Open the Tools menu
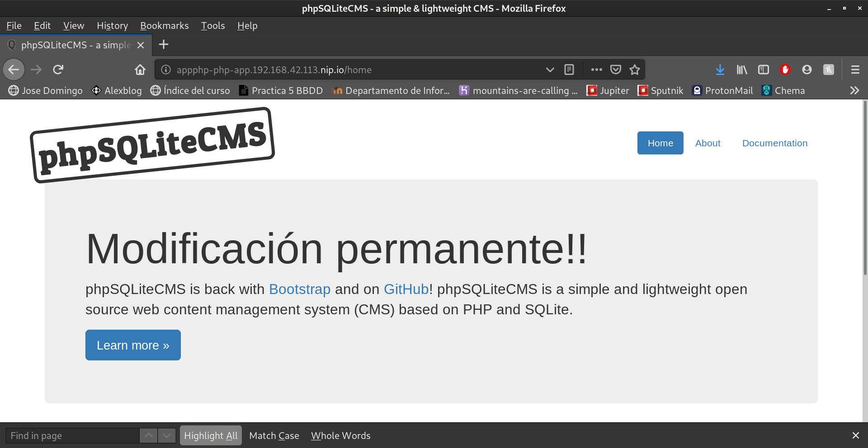The height and width of the screenshot is (448, 868). 213,26
